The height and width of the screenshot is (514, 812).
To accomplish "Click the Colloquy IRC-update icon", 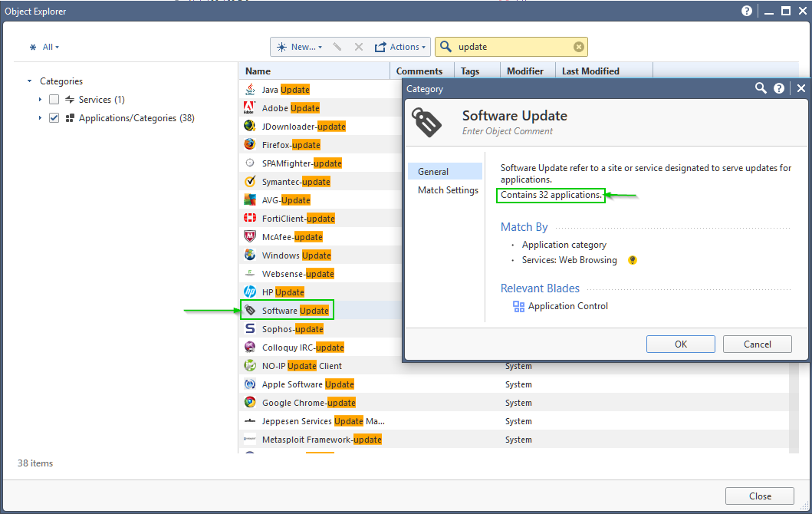I will (x=250, y=348).
